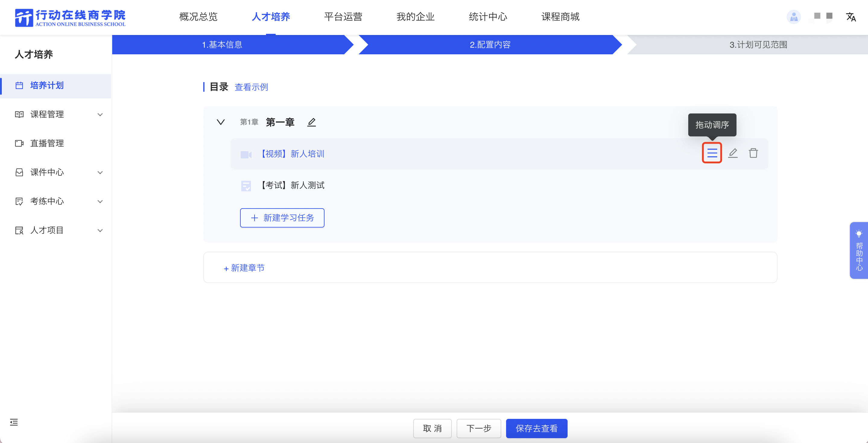
Task: Select 培养计划 in the sidebar
Action: tap(56, 86)
